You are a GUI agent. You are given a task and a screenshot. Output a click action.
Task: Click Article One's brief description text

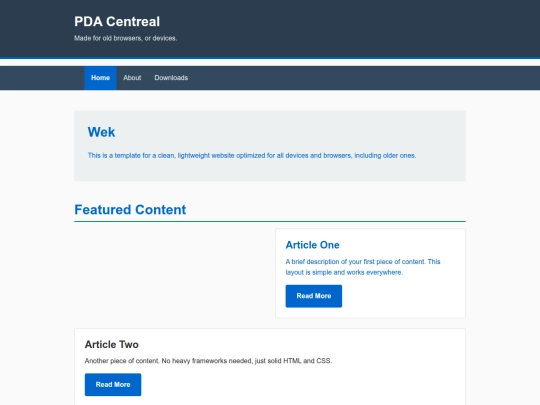click(x=363, y=267)
